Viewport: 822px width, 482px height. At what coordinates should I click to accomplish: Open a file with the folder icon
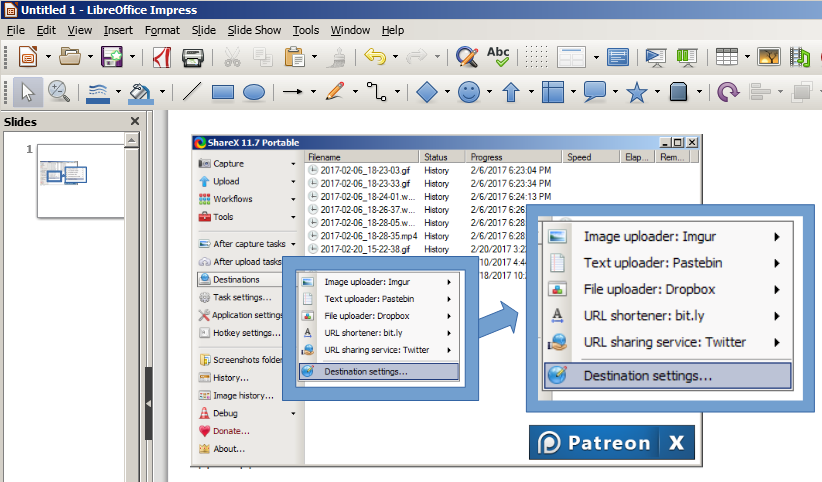[70, 57]
